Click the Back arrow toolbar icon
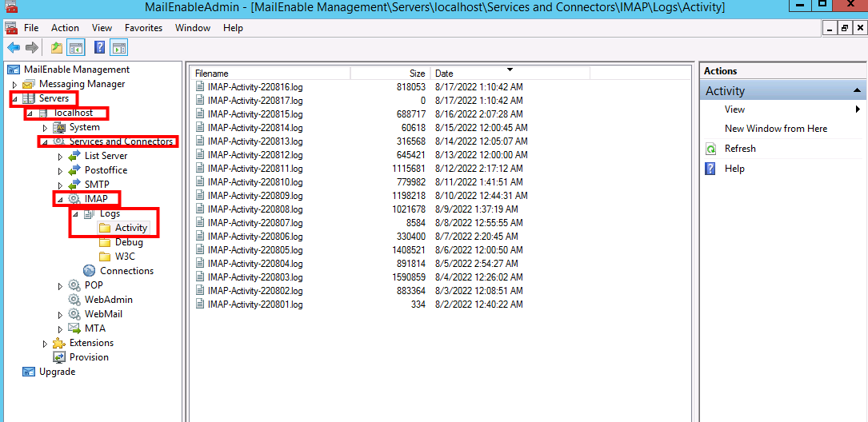 (13, 48)
